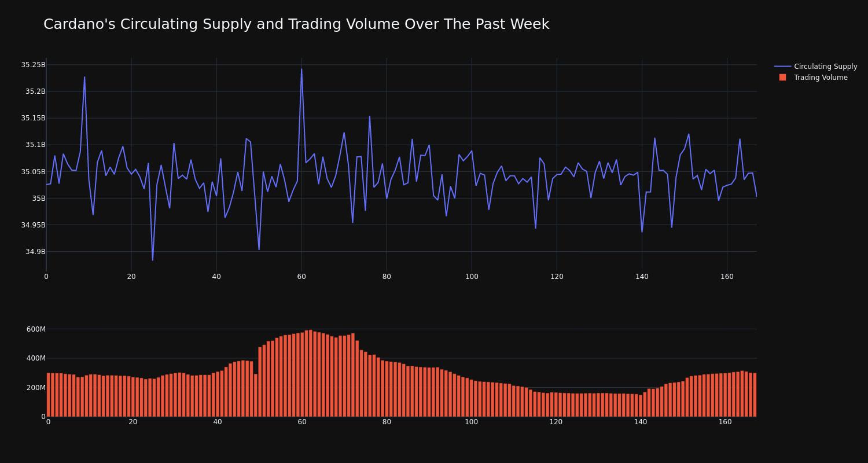The height and width of the screenshot is (463, 868).
Task: Click the supply line dip near hour 50
Action: tap(259, 249)
